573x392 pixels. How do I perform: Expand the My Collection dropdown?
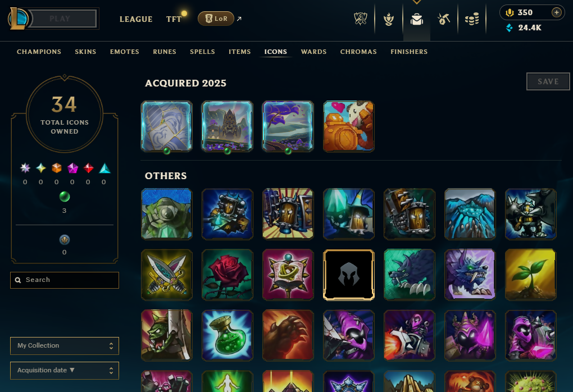tap(64, 345)
